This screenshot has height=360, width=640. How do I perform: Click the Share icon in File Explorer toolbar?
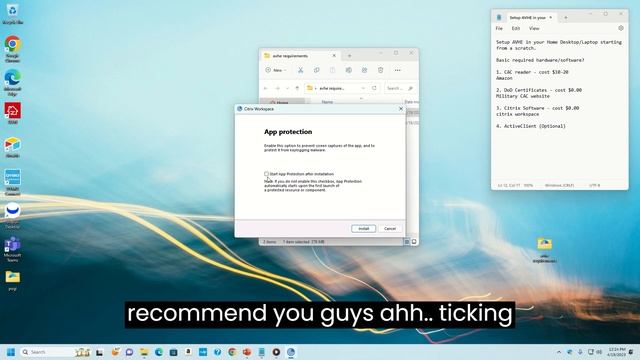coord(364,70)
